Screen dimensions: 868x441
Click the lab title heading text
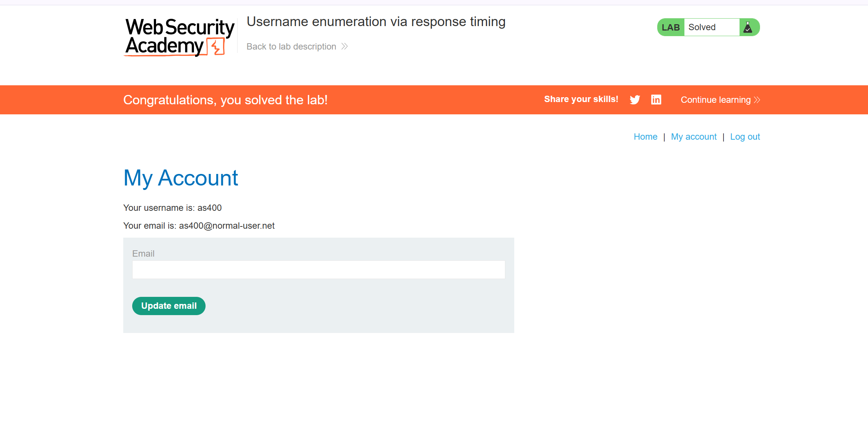(x=376, y=22)
